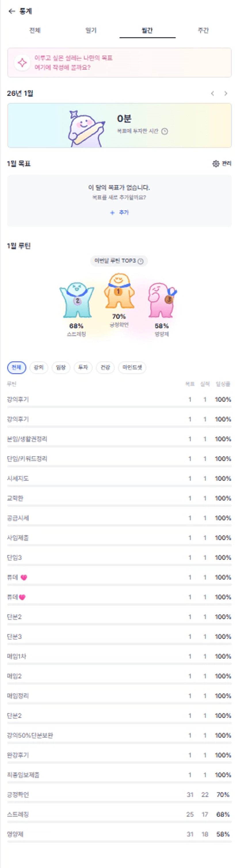
Task: Open 관리 gear icon for monthly goals
Action: [216, 164]
